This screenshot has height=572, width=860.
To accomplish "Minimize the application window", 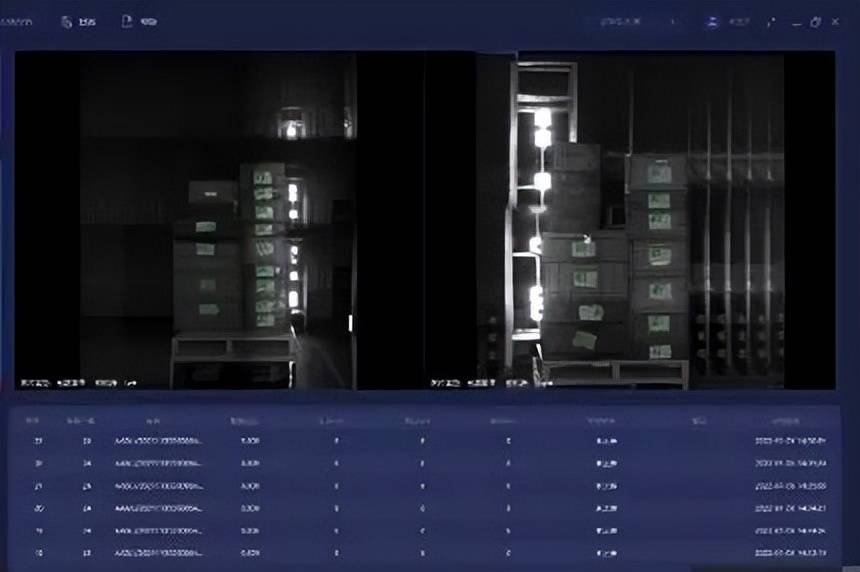I will click(x=796, y=22).
